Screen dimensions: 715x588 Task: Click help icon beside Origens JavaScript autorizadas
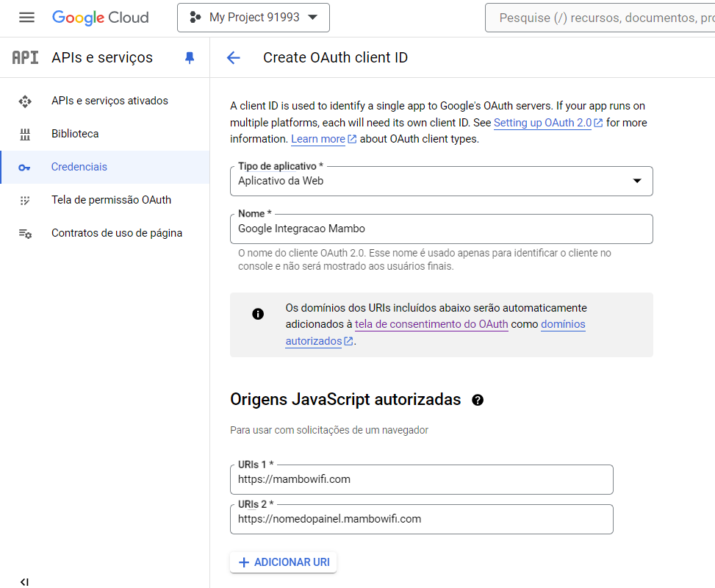[478, 400]
